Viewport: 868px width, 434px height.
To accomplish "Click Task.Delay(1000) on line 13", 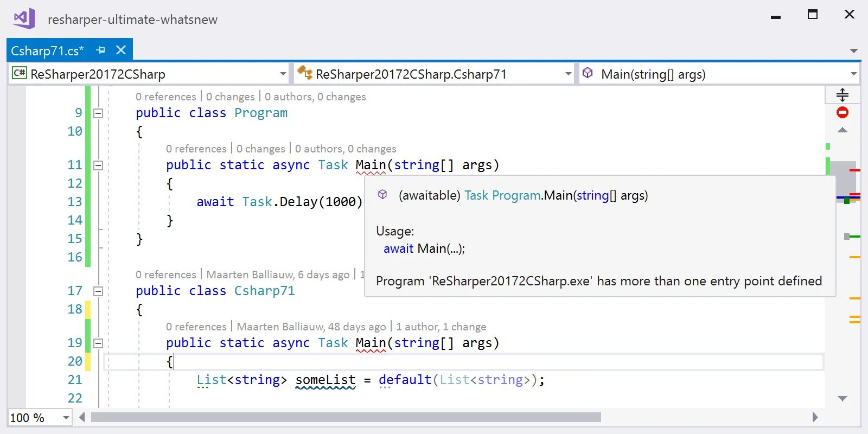I will (x=302, y=202).
